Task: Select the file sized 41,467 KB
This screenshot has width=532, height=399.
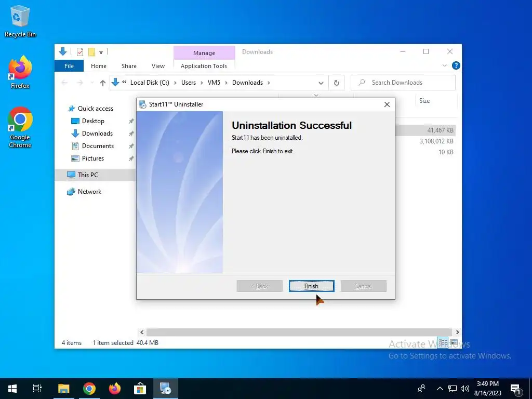Action: pos(440,130)
